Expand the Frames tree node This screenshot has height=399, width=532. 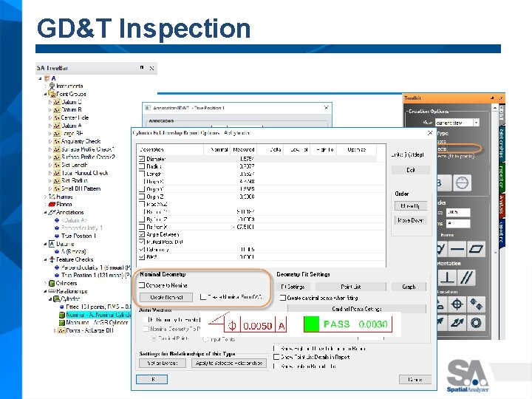point(45,197)
